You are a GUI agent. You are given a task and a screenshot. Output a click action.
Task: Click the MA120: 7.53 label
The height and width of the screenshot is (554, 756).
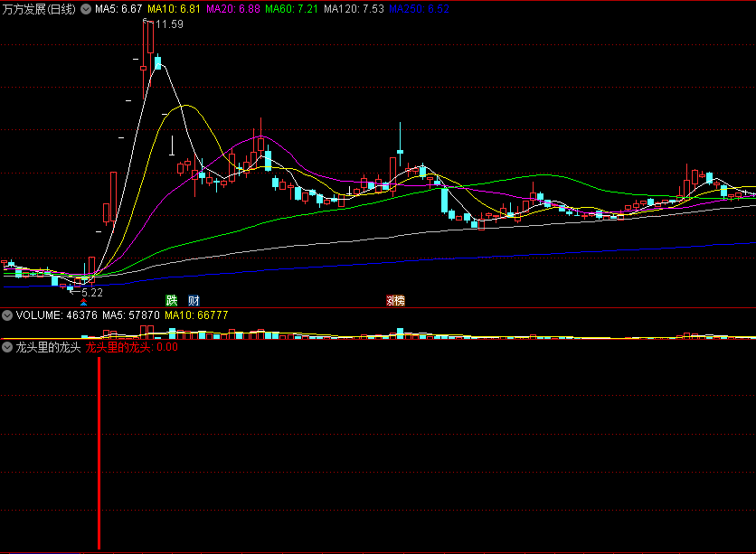(x=354, y=9)
